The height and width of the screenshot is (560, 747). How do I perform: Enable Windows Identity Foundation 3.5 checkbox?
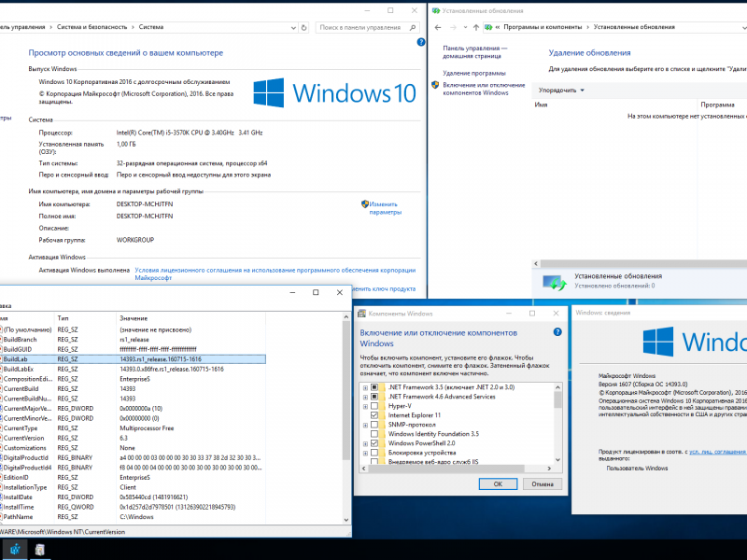[x=374, y=434]
